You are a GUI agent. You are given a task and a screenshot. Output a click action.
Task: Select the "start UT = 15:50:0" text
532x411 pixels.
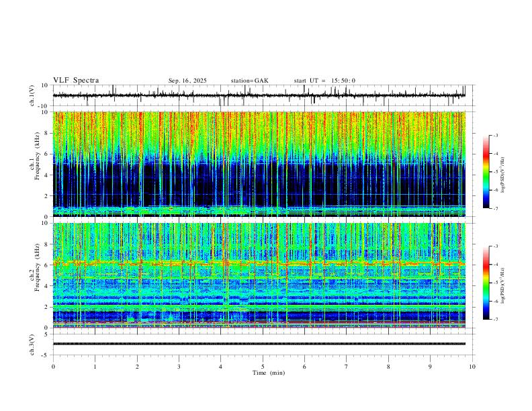[324, 81]
